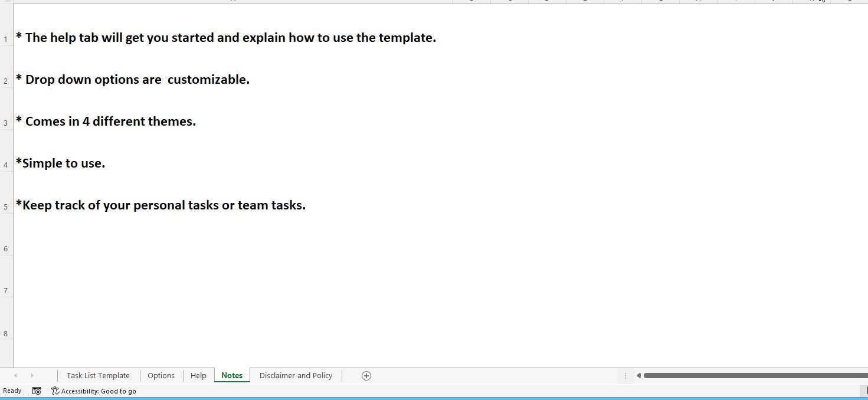Click the Ready indicator in status bar
Viewport: 868px width, 400px height.
[x=12, y=391]
